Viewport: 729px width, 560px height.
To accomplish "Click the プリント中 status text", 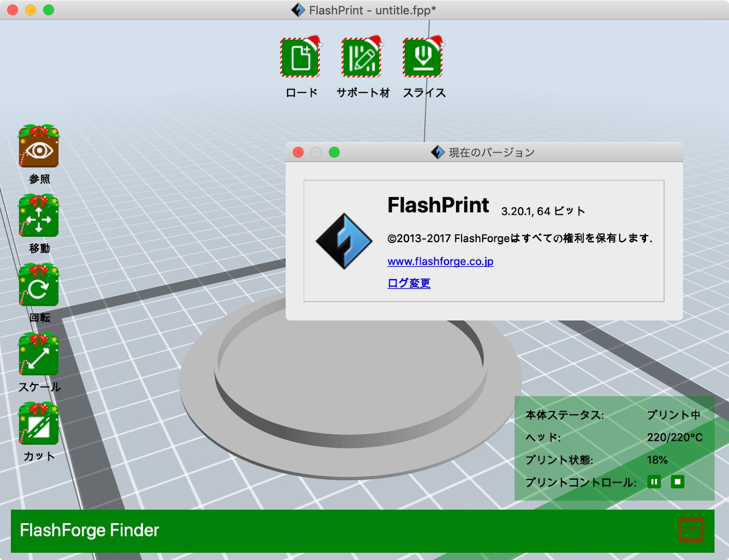I will tap(673, 415).
